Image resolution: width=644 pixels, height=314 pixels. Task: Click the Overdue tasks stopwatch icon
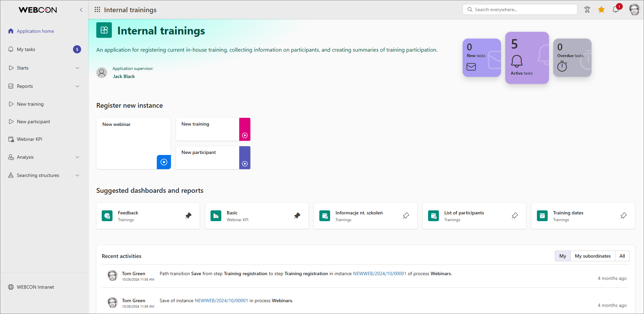click(x=562, y=66)
